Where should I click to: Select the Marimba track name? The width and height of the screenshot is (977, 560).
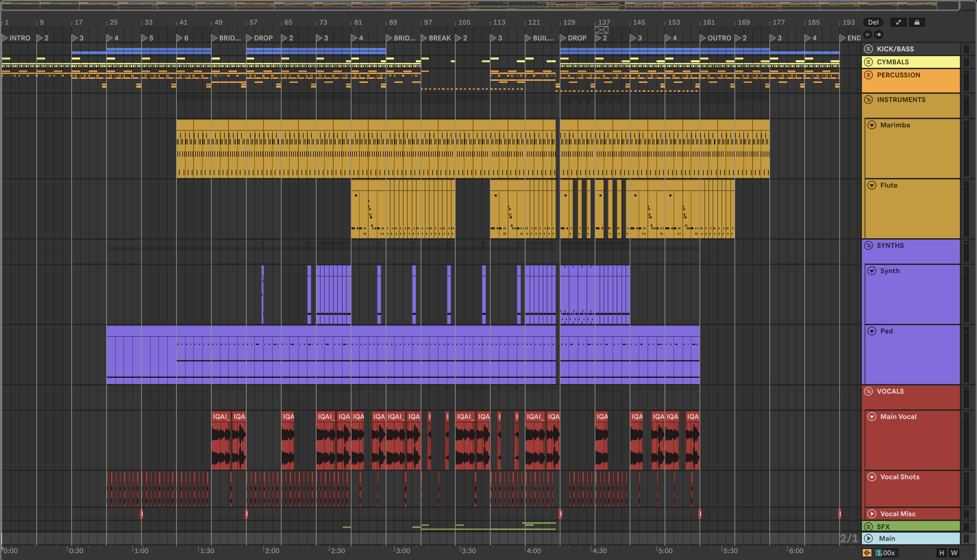click(895, 125)
